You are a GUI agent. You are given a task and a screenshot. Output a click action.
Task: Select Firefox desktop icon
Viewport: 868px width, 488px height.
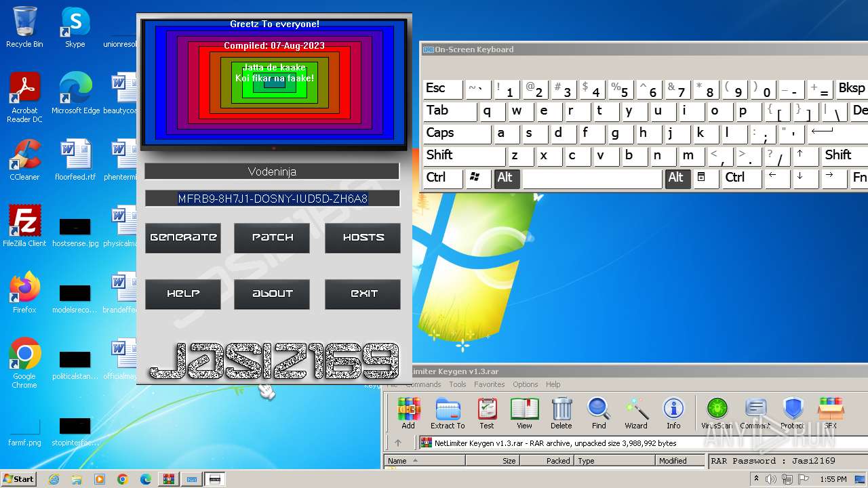point(24,293)
